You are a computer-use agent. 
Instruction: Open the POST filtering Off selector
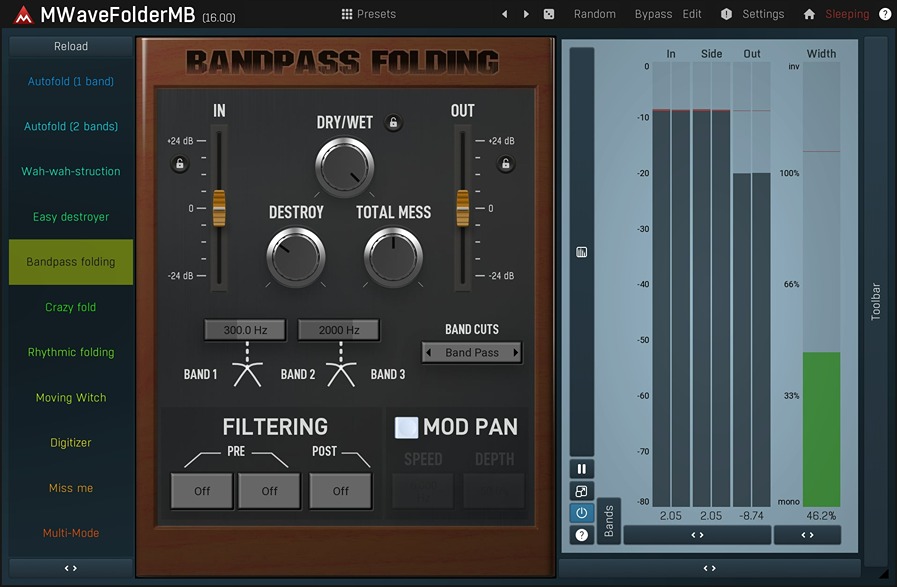point(340,491)
